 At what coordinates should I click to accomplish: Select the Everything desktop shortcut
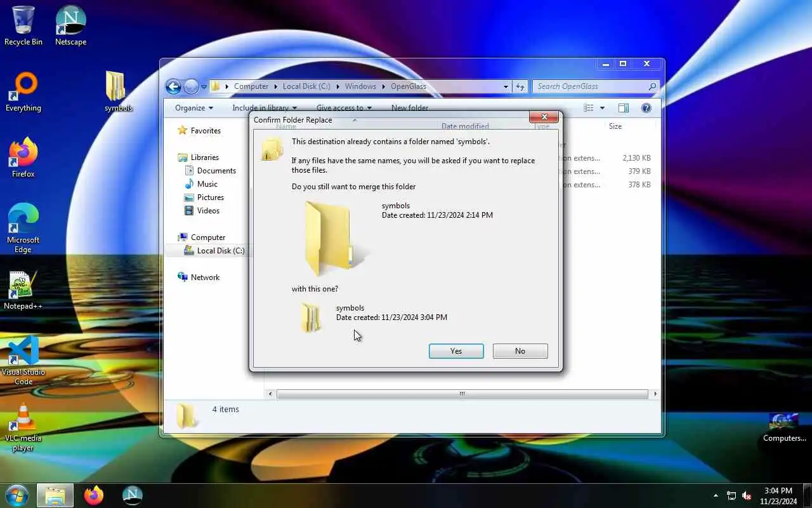tap(23, 93)
